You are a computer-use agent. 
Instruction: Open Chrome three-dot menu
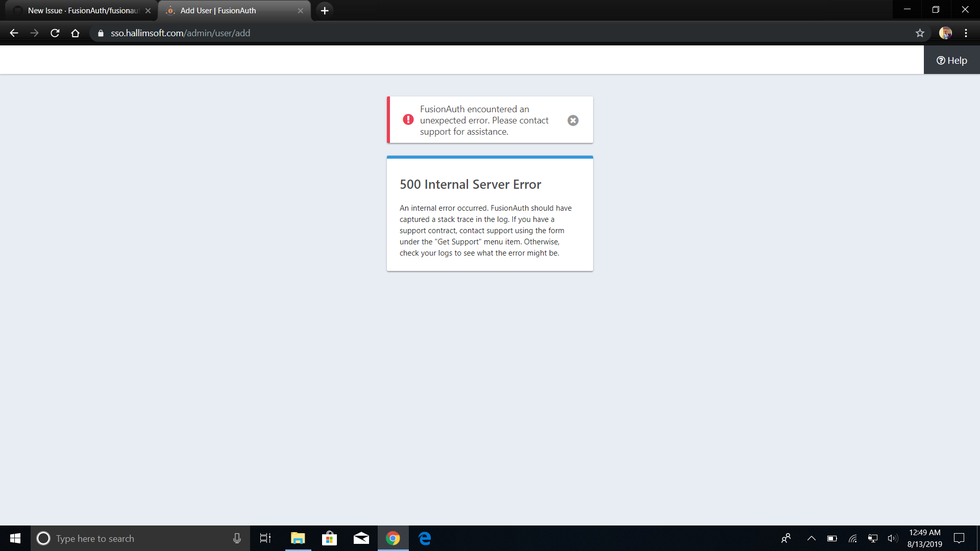point(966,33)
